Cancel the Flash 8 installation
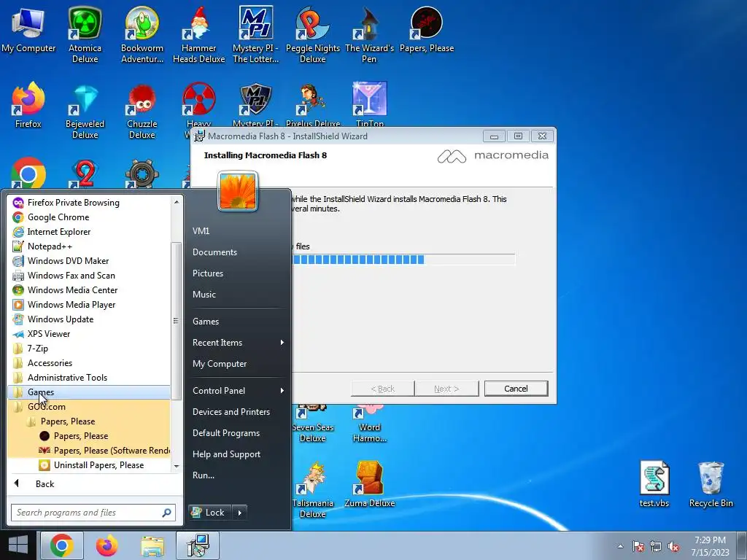747x560 pixels. pyautogui.click(x=516, y=389)
